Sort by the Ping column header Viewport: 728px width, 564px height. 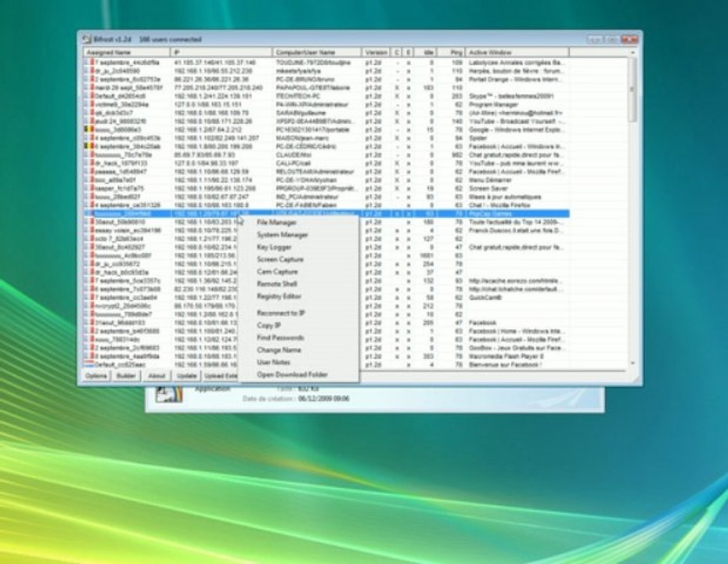[452, 52]
